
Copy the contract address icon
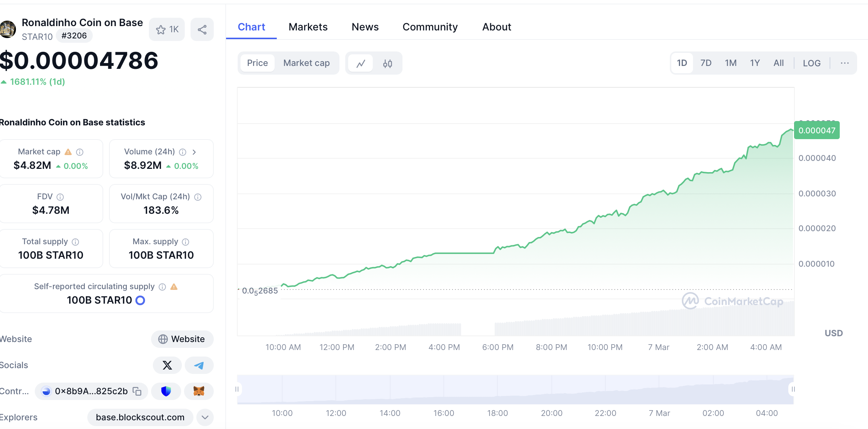click(x=137, y=391)
